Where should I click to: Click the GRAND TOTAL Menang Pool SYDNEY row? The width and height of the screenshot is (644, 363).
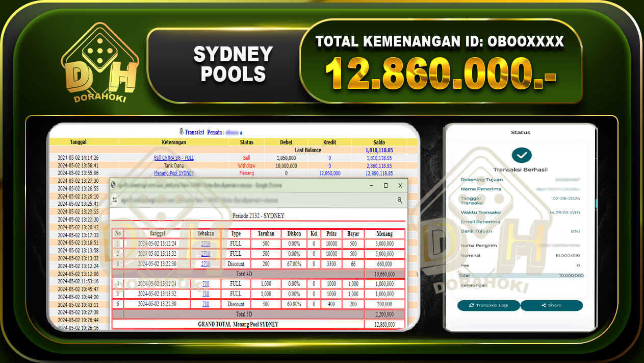[238, 324]
